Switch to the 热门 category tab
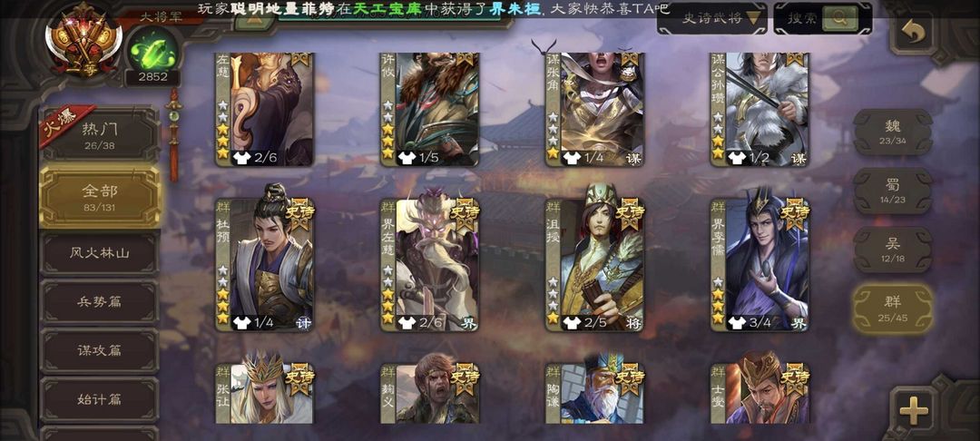The width and height of the screenshot is (980, 441). [x=100, y=134]
